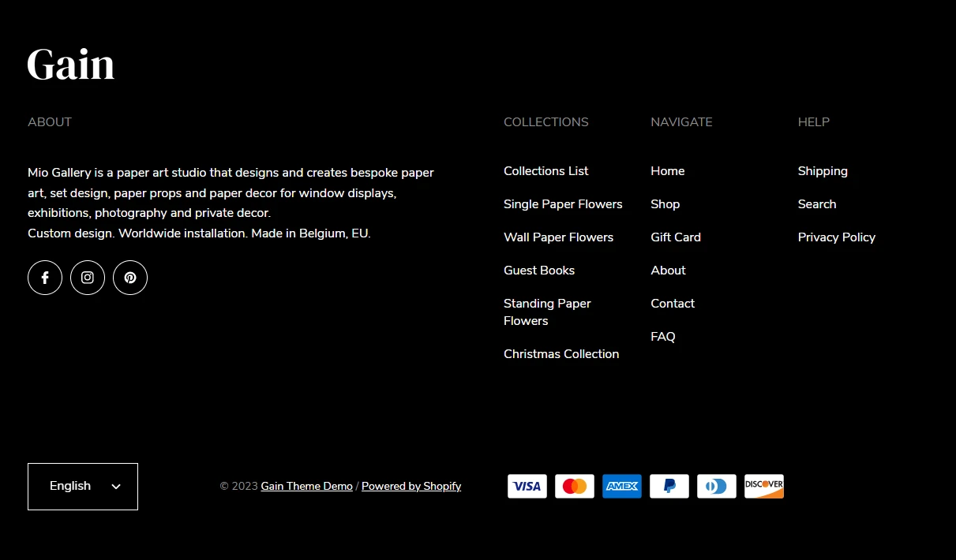956x560 pixels.
Task: Open the Christmas Collection link
Action: click(561, 354)
